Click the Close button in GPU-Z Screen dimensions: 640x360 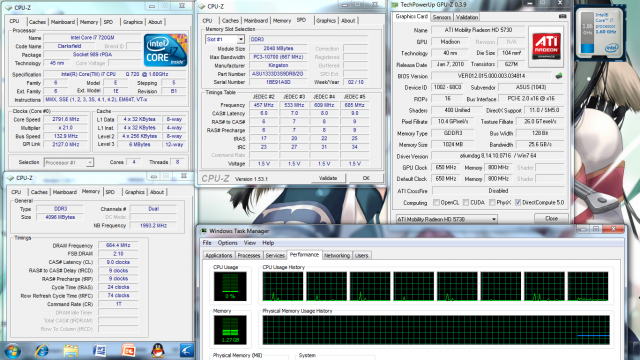coord(551,219)
